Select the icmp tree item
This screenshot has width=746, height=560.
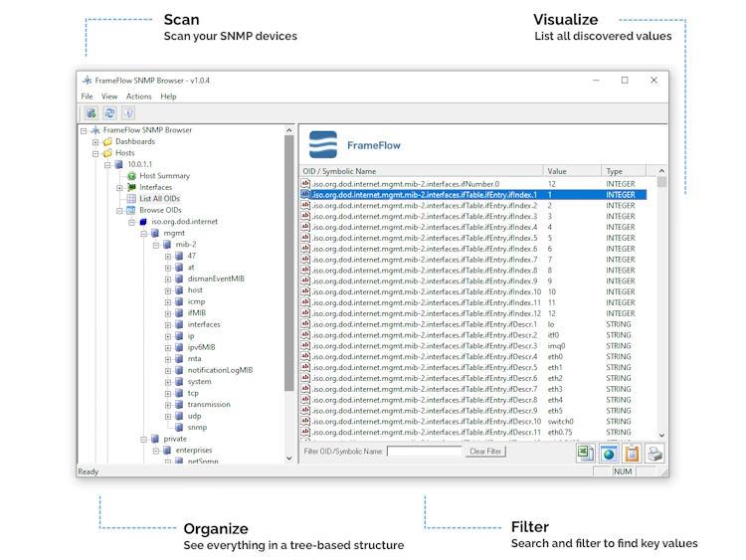click(196, 301)
